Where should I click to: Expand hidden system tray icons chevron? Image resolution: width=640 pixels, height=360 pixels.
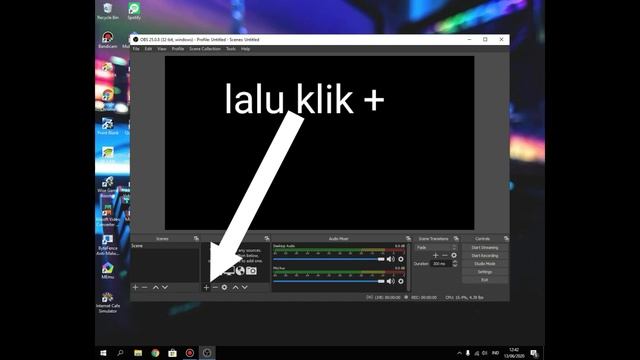(459, 353)
